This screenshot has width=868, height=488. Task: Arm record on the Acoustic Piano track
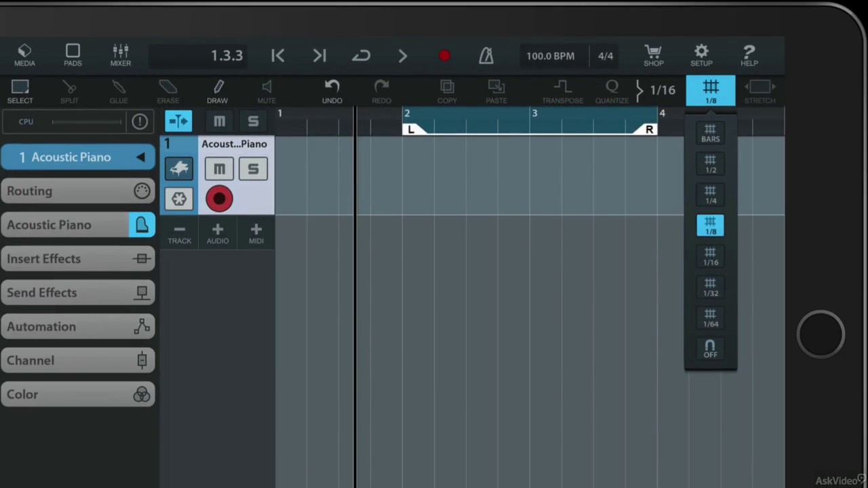pyautogui.click(x=219, y=199)
